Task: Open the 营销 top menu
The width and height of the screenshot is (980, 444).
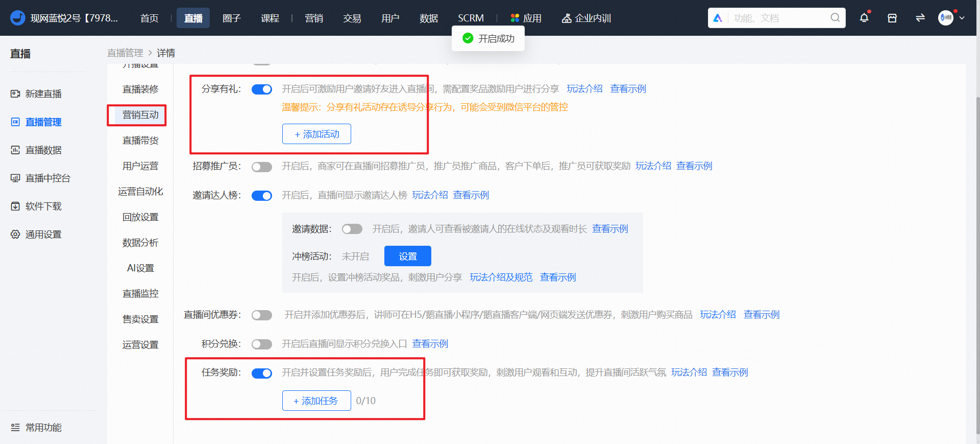Action: click(314, 18)
